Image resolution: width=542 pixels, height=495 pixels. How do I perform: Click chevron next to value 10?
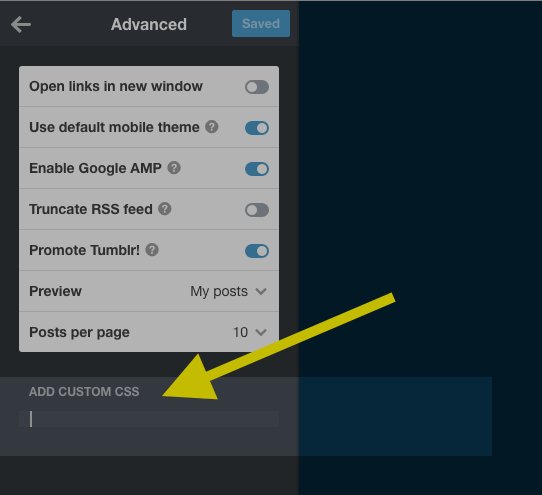tap(261, 332)
